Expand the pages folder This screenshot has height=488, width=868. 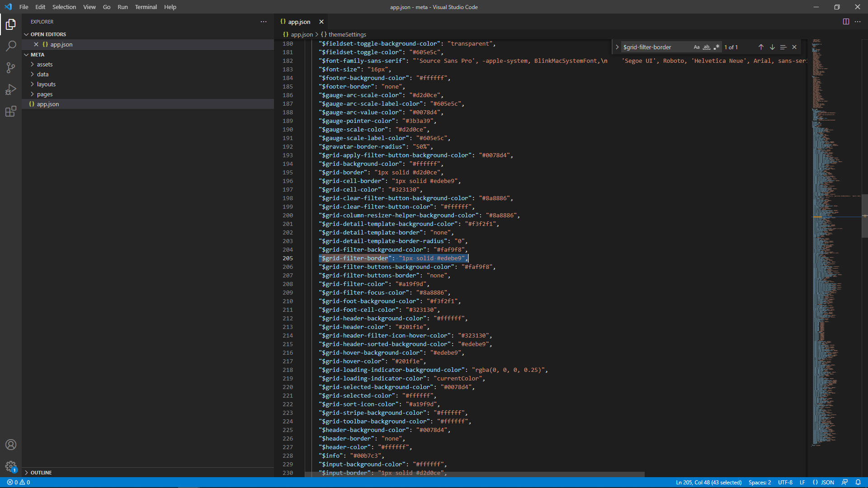click(45, 94)
